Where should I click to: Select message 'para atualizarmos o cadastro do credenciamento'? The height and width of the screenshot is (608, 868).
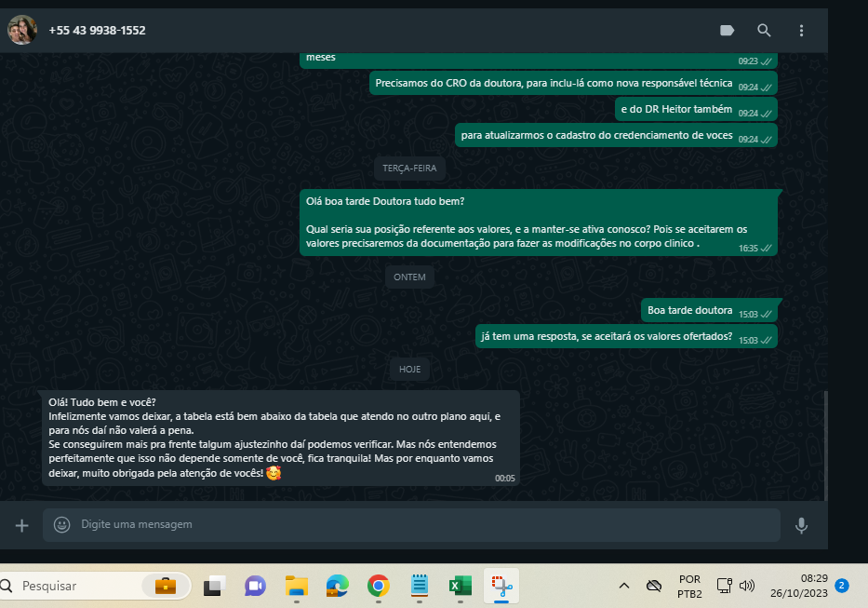(x=616, y=135)
